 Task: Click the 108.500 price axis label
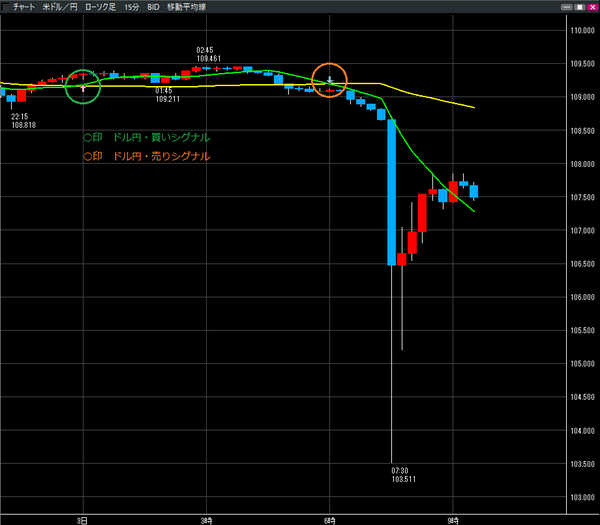coord(582,131)
